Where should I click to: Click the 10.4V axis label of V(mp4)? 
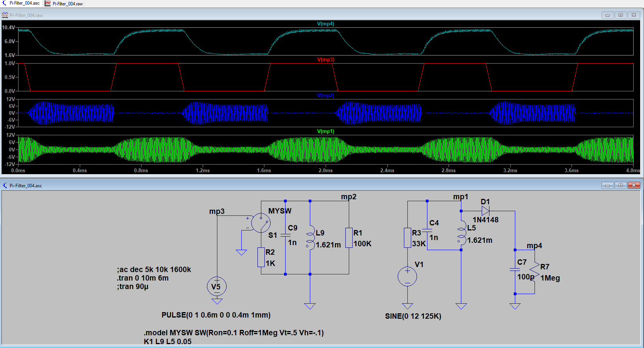8,28
